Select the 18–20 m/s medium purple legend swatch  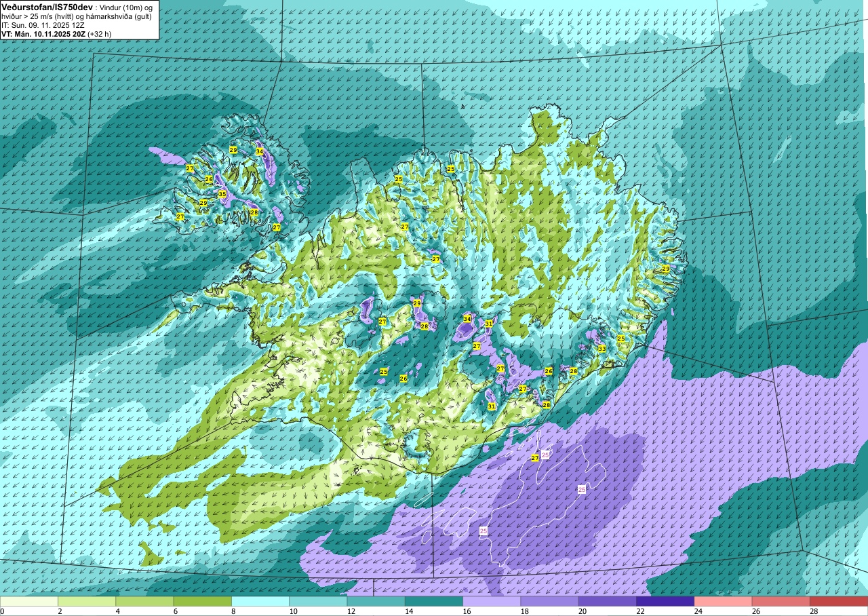click(549, 601)
